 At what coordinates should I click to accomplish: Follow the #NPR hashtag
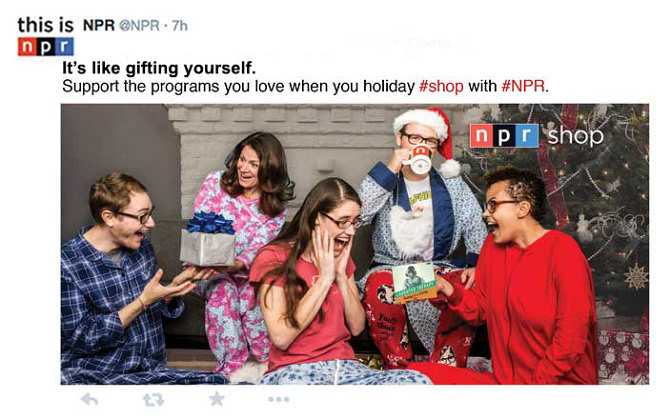pyautogui.click(x=523, y=86)
